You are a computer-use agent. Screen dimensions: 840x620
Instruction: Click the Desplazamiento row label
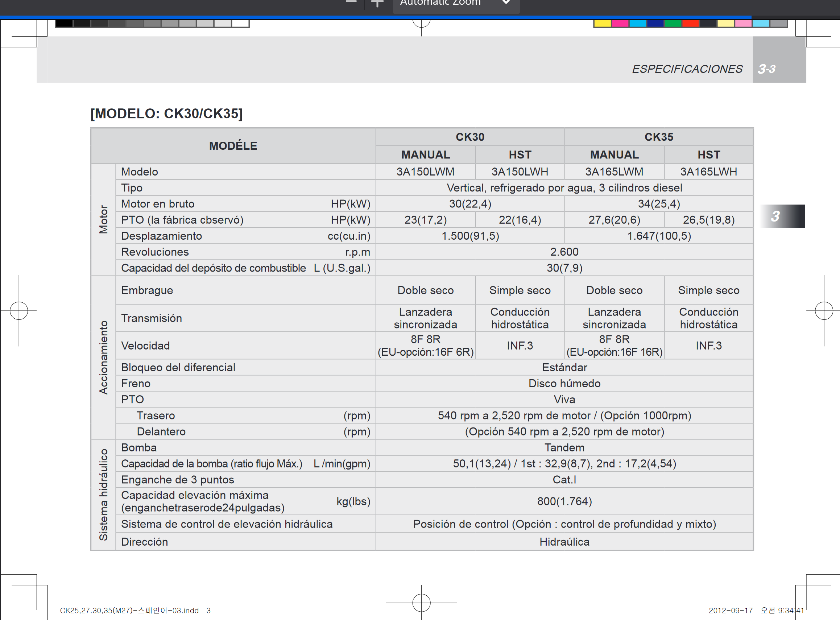161,236
